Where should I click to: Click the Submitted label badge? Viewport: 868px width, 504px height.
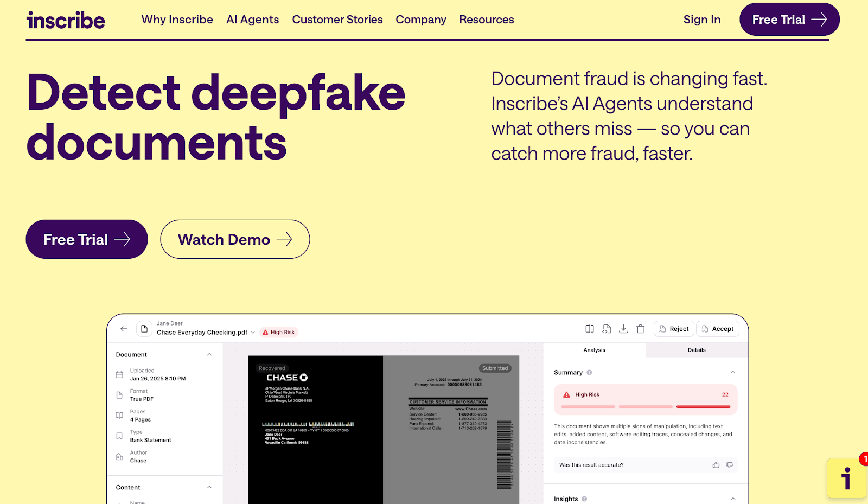pyautogui.click(x=495, y=368)
